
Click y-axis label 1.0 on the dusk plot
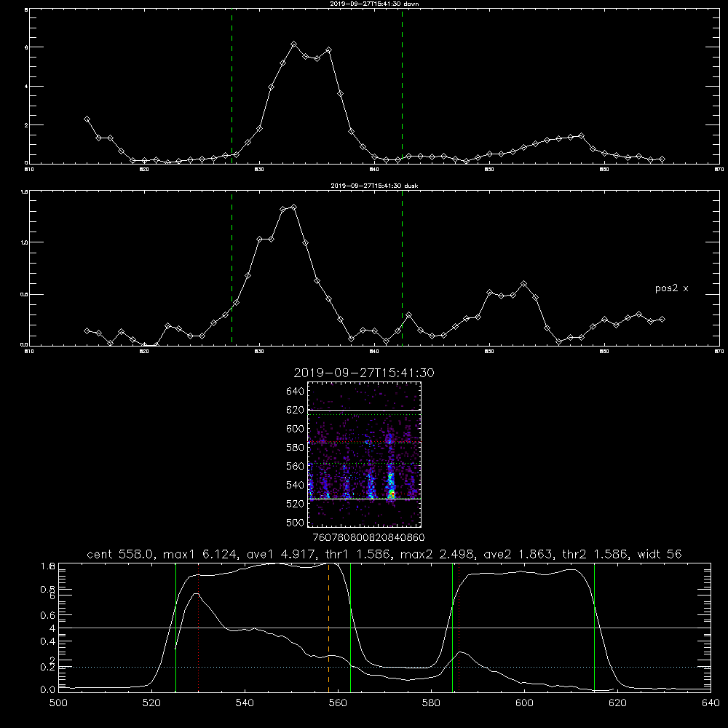pyautogui.click(x=25, y=242)
